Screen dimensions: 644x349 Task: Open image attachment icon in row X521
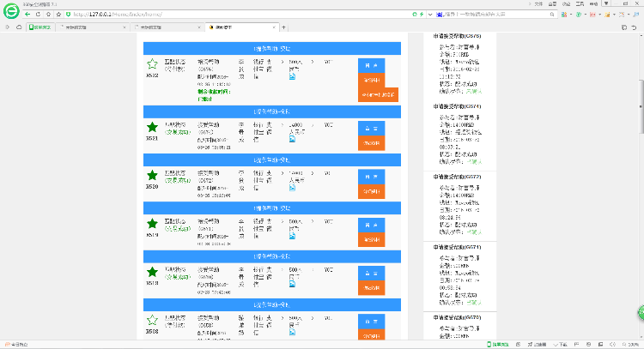(x=292, y=139)
